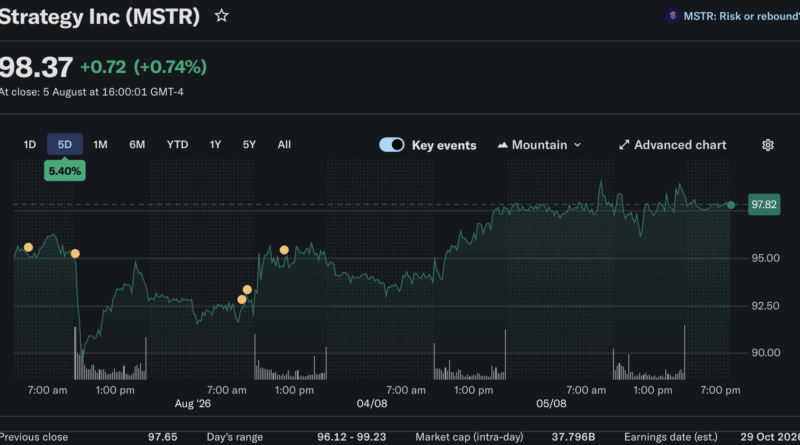Click the 92.50 price axis label
Screen dimensions: 800x445
[765, 306]
